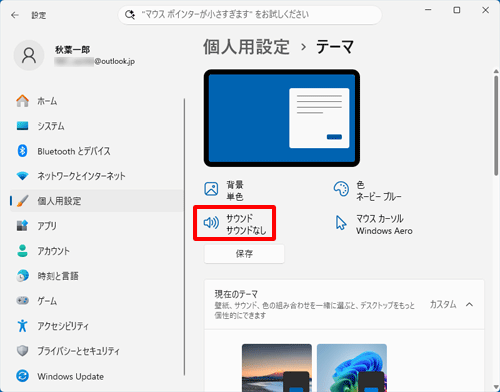500x392 pixels.
Task: Open マウス カーソル Windows Aero setting
Action: click(x=373, y=224)
